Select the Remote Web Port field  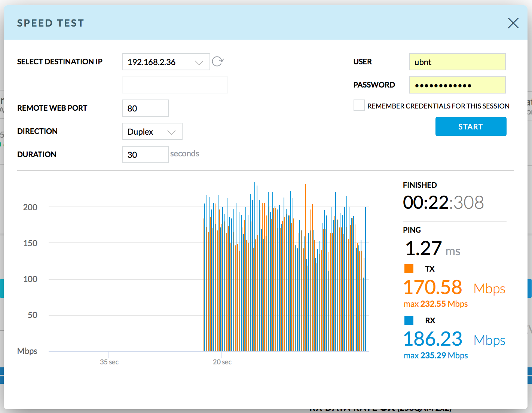[145, 108]
